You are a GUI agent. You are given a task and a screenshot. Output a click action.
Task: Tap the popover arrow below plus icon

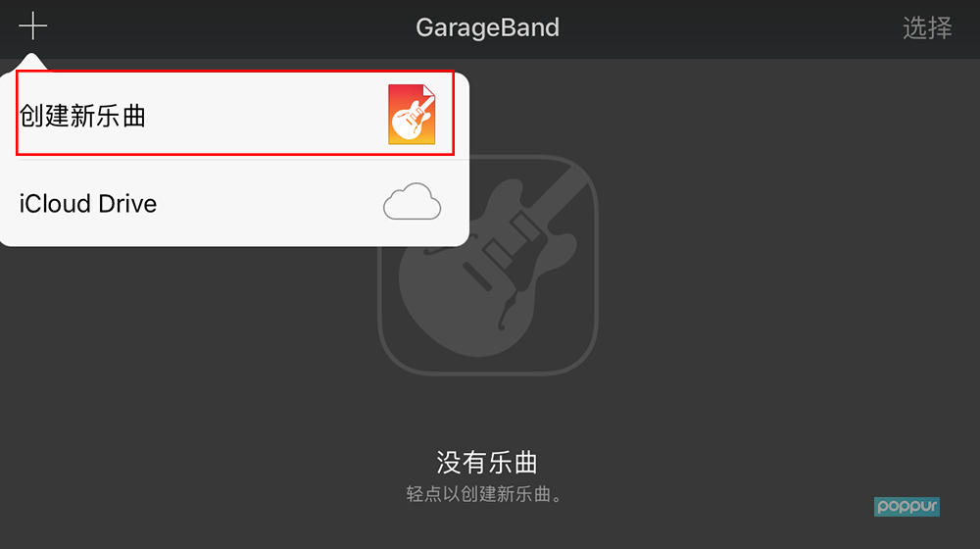coord(32,63)
